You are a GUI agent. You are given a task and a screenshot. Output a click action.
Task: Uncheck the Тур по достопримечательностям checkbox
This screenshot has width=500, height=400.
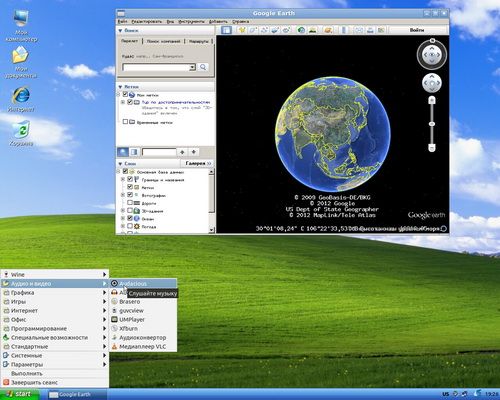pos(130,102)
